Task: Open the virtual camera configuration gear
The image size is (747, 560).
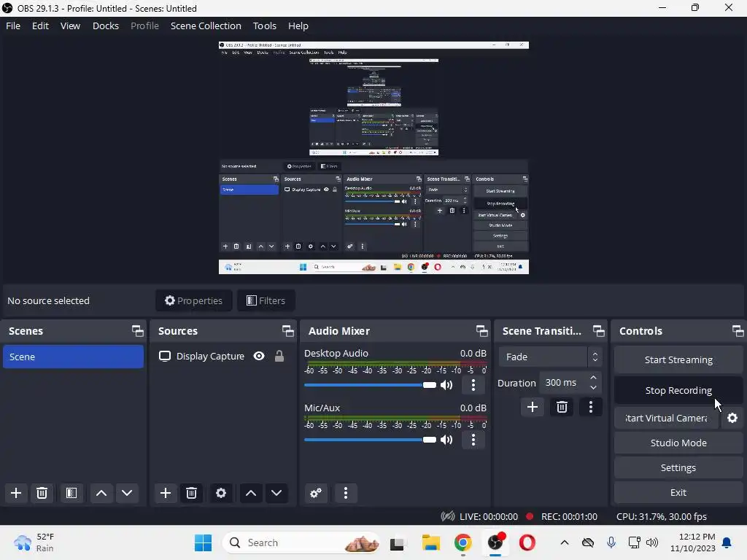Action: 732,418
